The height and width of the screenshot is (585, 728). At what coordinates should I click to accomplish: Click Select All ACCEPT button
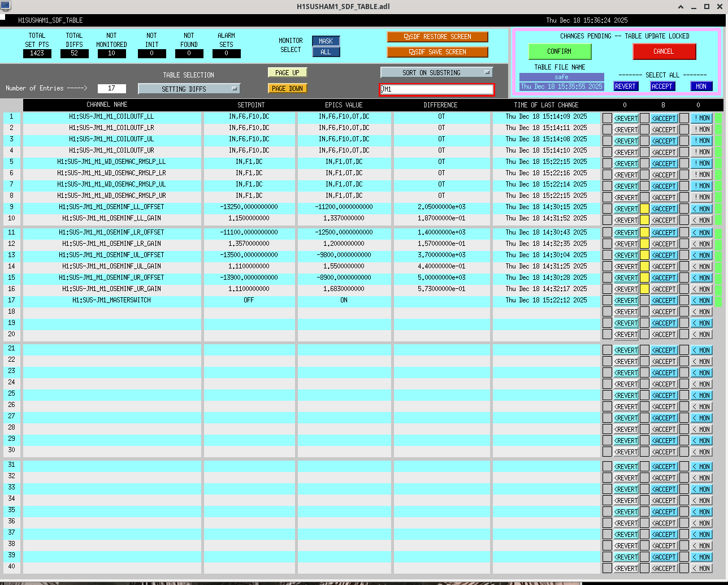[662, 86]
